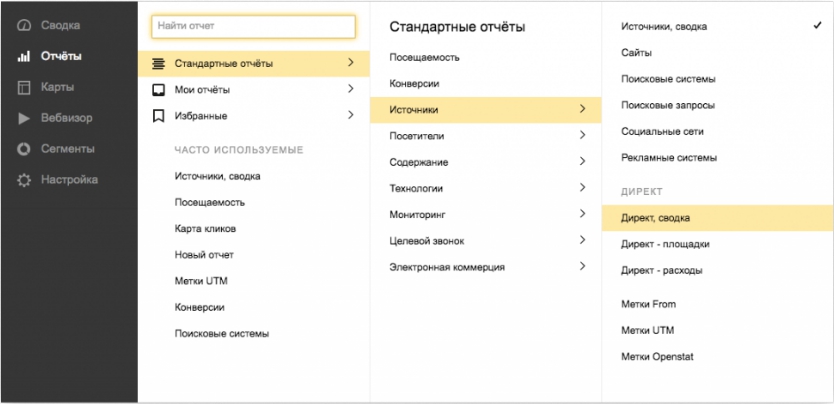Expand the Целевой звонок submenu arrow
The height and width of the screenshot is (404, 834).
[582, 240]
